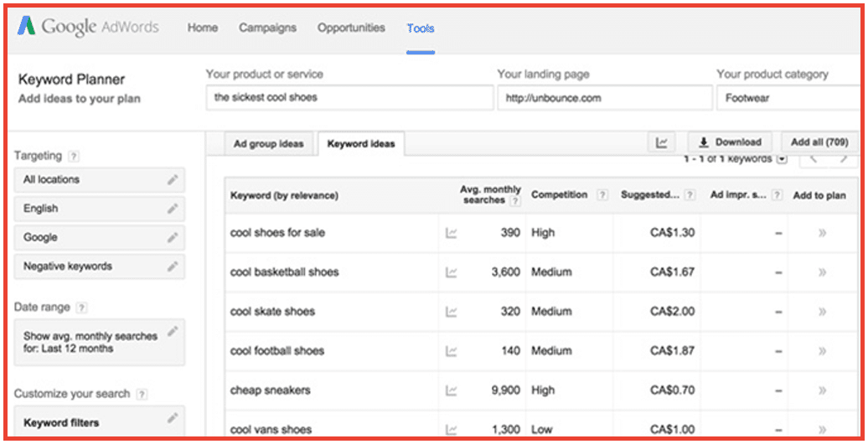
Task: Click the Negative keywords box
Action: click(x=100, y=267)
